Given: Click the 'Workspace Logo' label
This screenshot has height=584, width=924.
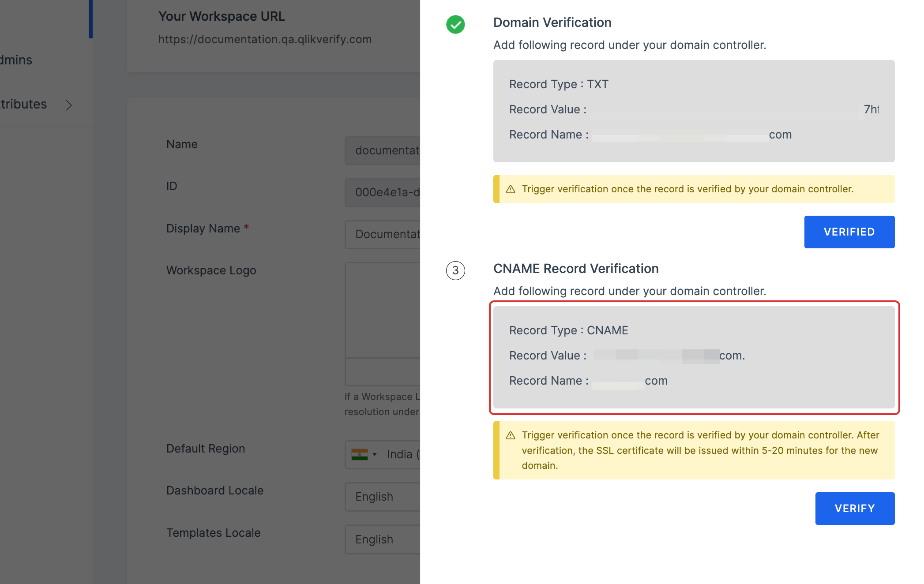Looking at the screenshot, I should pos(211,270).
